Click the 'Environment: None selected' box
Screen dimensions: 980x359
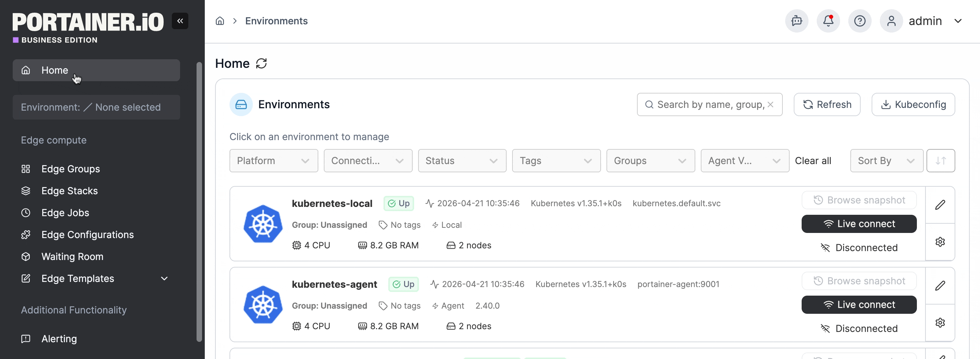pyautogui.click(x=96, y=107)
